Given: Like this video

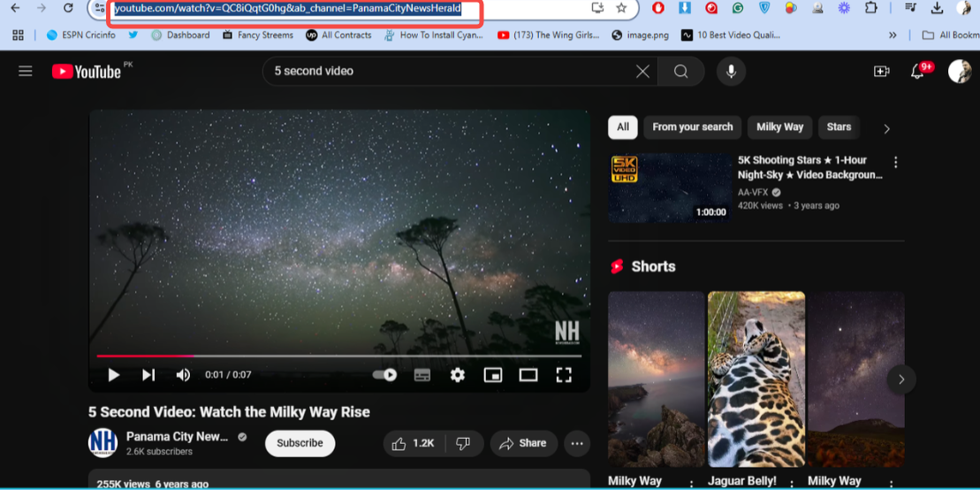Looking at the screenshot, I should click(x=414, y=443).
